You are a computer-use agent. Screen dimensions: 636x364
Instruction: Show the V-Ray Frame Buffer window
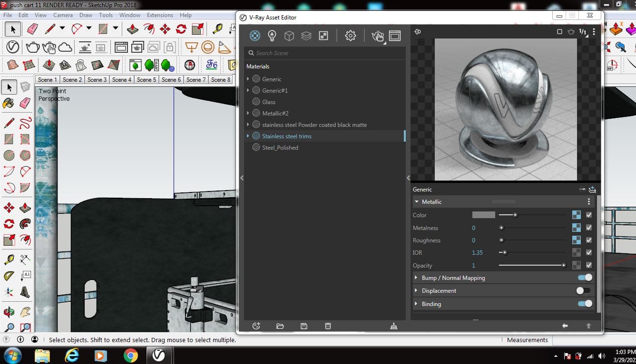click(395, 36)
